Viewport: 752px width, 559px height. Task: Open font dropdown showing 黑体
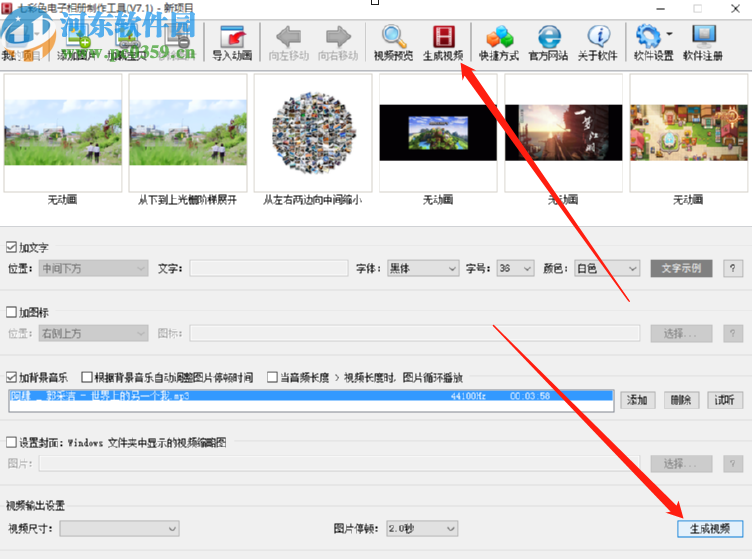click(423, 268)
